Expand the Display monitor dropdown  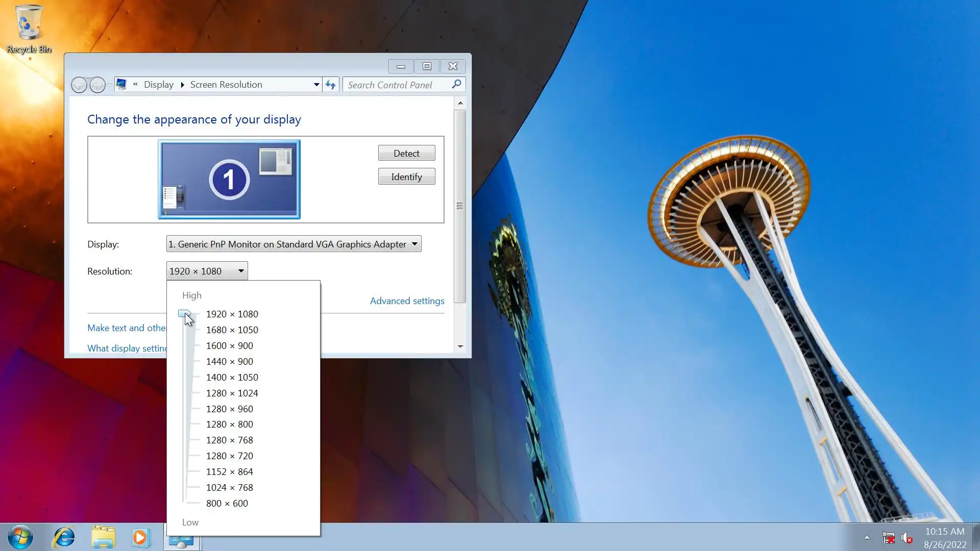(414, 244)
